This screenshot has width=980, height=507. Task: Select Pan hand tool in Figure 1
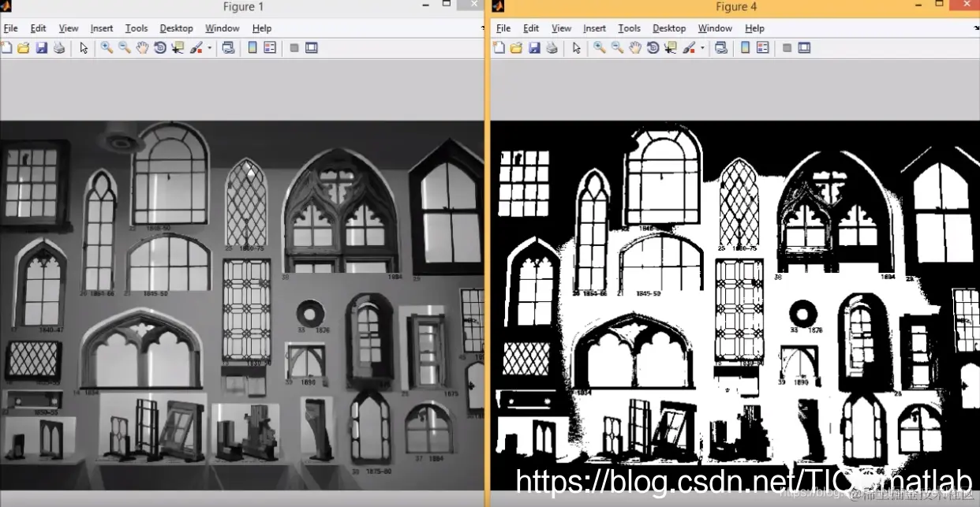coord(142,48)
